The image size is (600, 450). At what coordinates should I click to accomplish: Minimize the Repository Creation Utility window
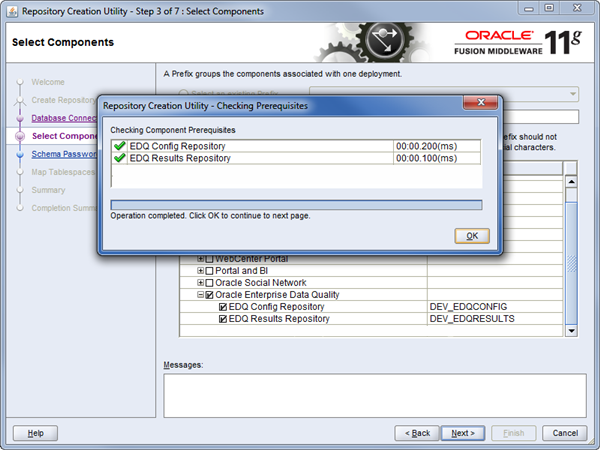(x=529, y=8)
